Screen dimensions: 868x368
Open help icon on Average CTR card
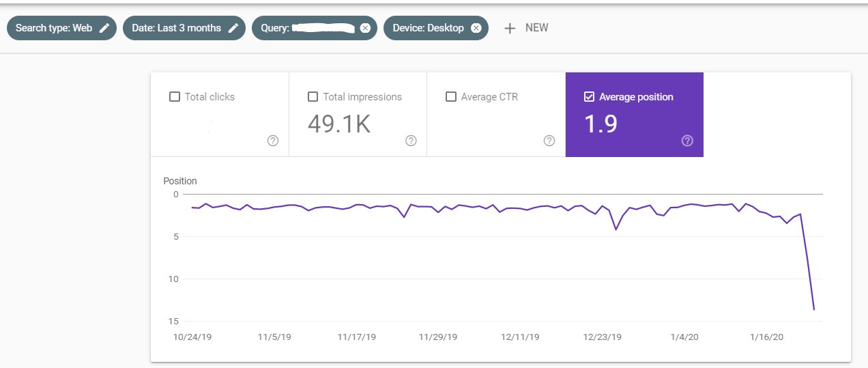coord(549,141)
